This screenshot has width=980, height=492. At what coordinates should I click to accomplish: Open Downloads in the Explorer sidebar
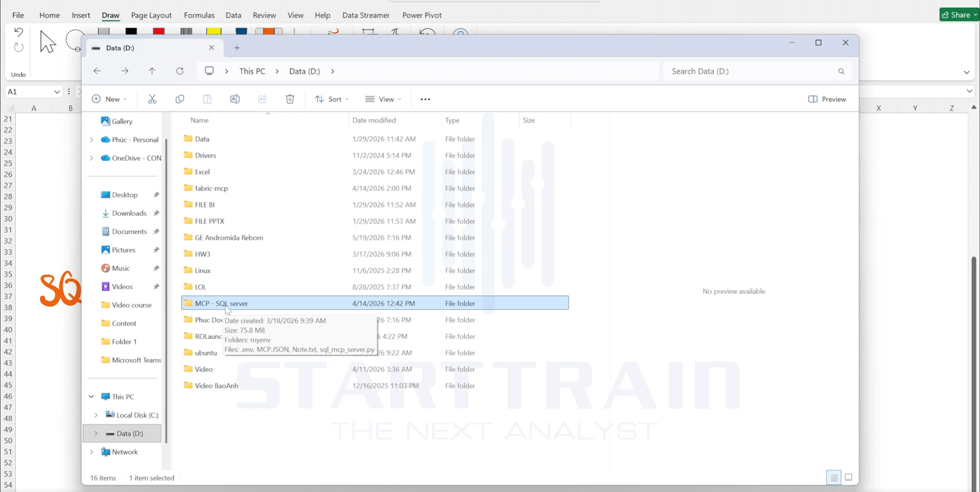(129, 214)
